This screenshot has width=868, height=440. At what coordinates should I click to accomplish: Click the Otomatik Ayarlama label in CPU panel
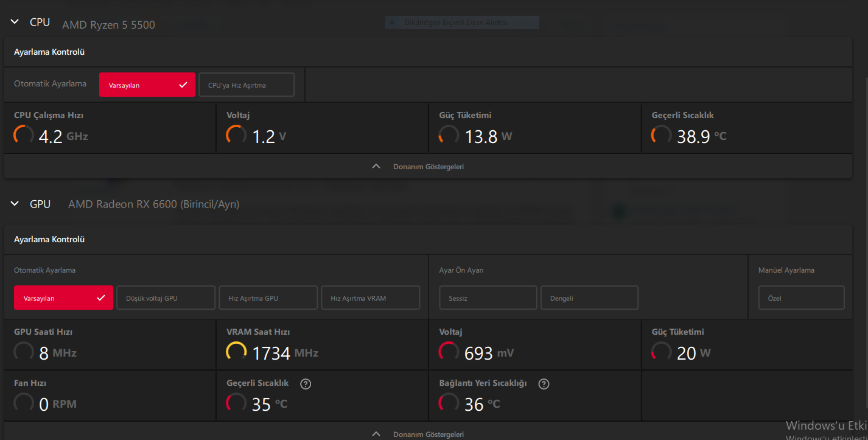coord(51,84)
